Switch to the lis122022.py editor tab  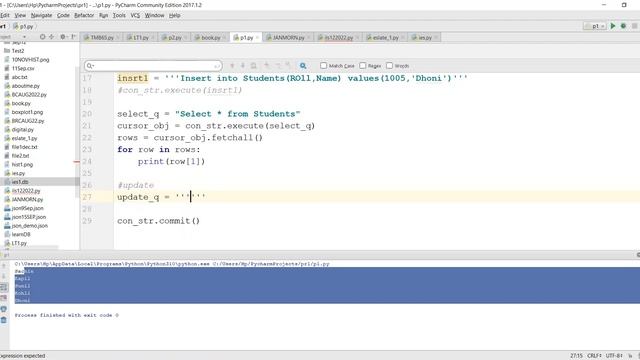(x=338, y=37)
